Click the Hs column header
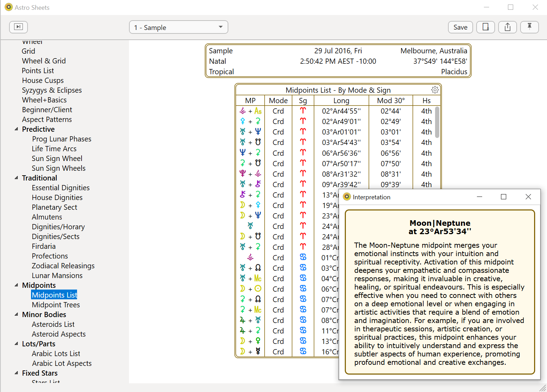 426,100
